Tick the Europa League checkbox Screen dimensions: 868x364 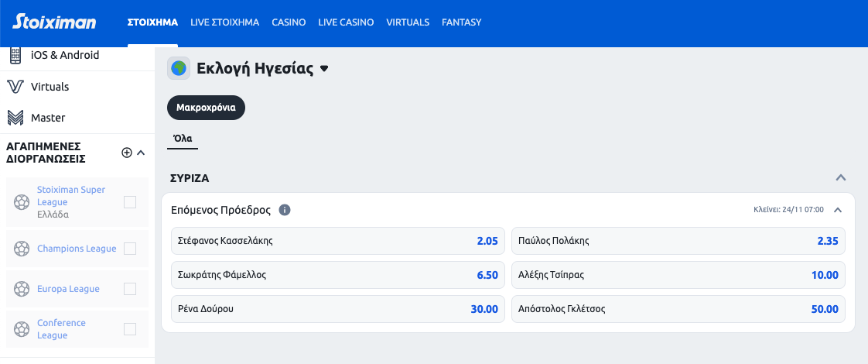130,289
